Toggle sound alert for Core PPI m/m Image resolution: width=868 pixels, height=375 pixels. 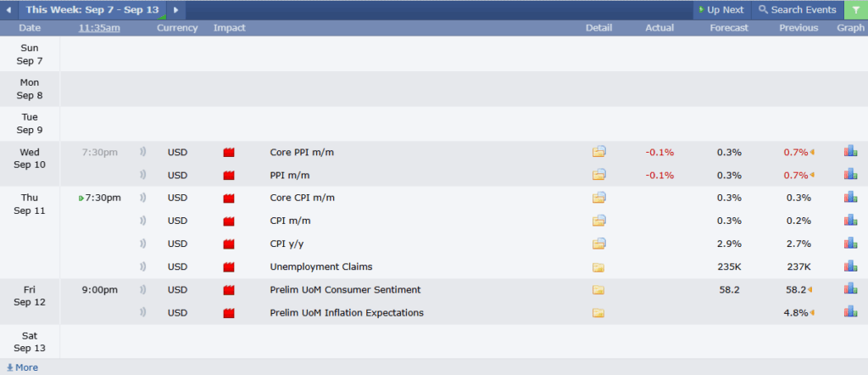[x=142, y=152]
